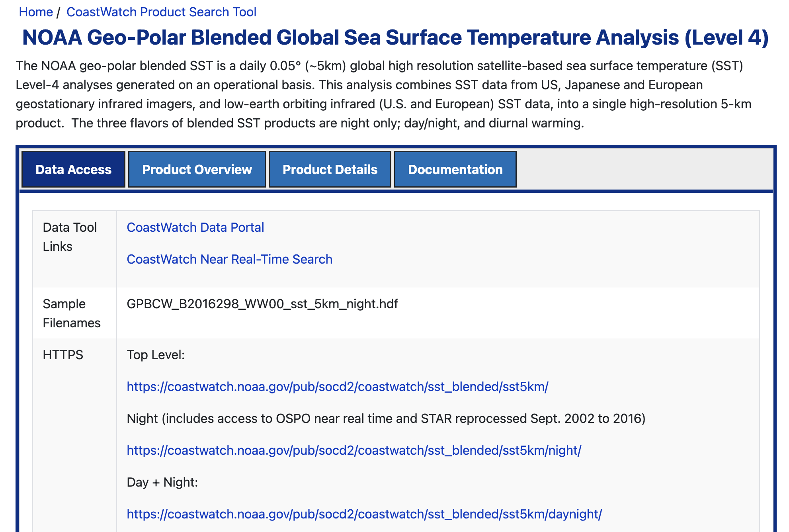Go to the Home breadcrumb link
The image size is (789, 532).
click(x=36, y=12)
